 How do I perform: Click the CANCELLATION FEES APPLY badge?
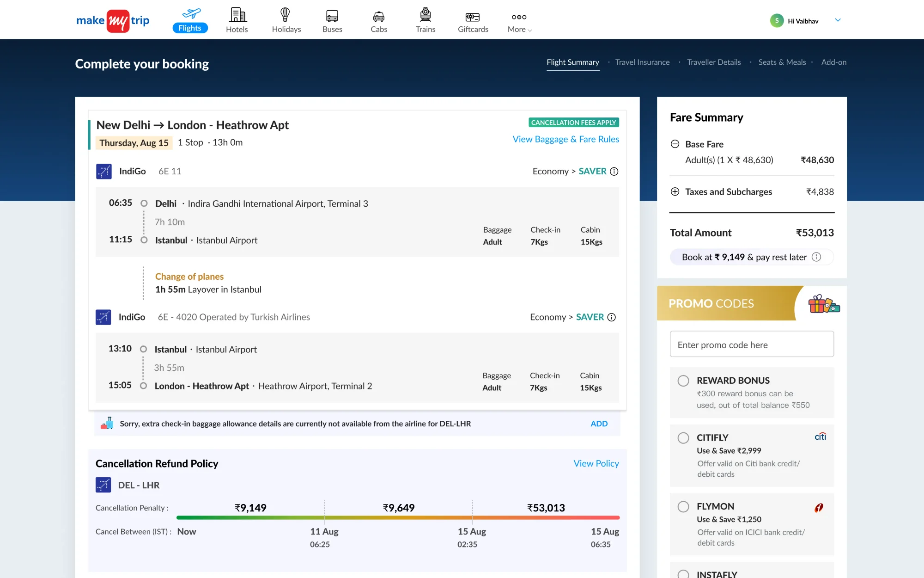point(573,123)
